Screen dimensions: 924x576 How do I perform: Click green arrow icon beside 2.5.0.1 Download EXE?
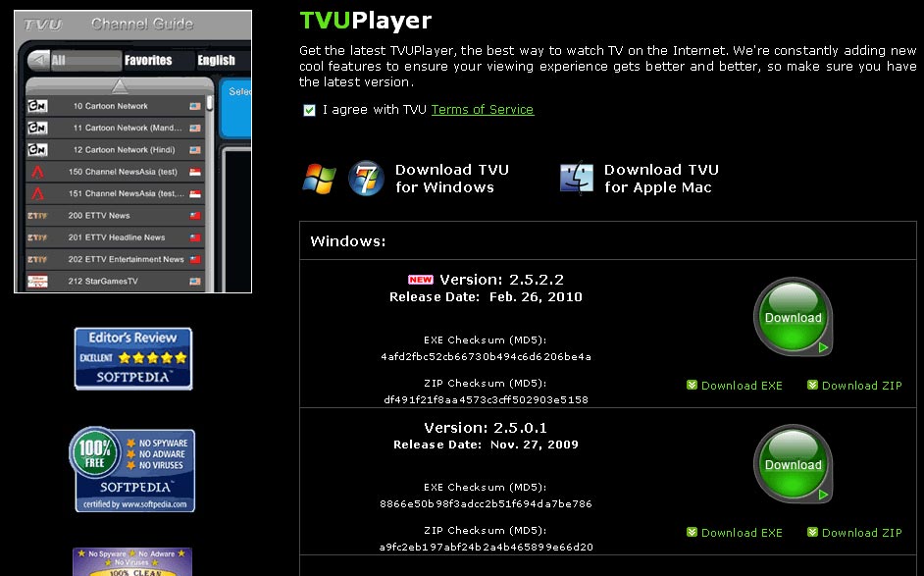tap(692, 533)
